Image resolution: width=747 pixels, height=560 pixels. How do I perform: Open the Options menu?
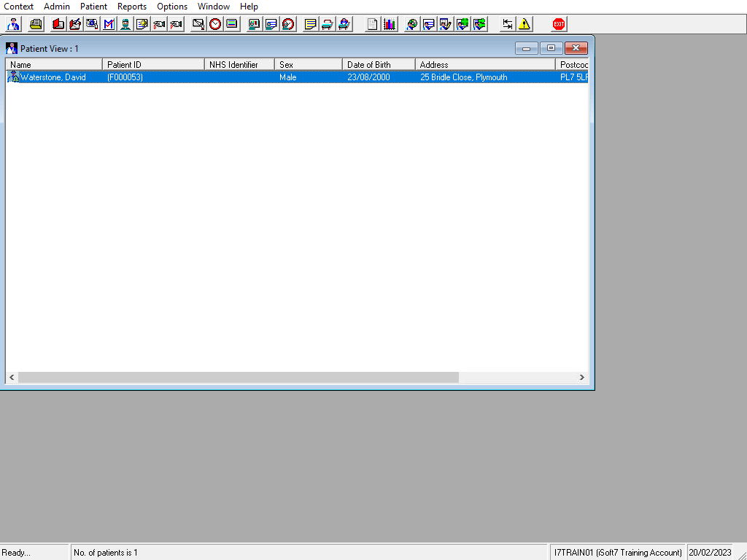pos(172,6)
